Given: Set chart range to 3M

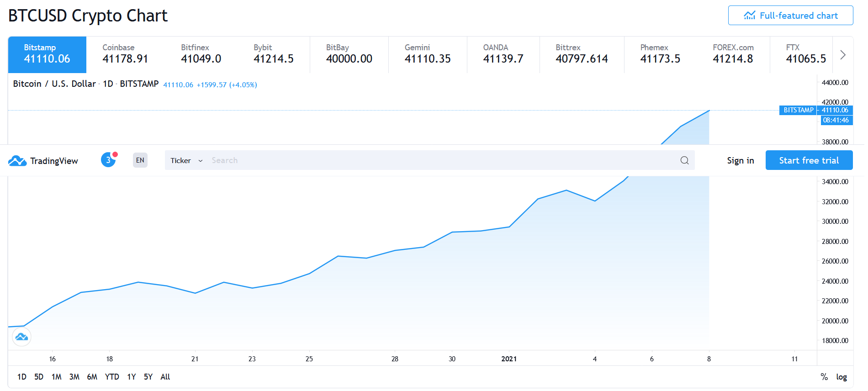Looking at the screenshot, I should [74, 377].
